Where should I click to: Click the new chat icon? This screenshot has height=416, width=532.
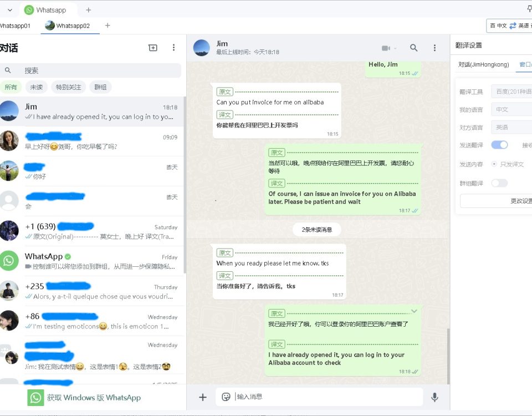coord(153,48)
